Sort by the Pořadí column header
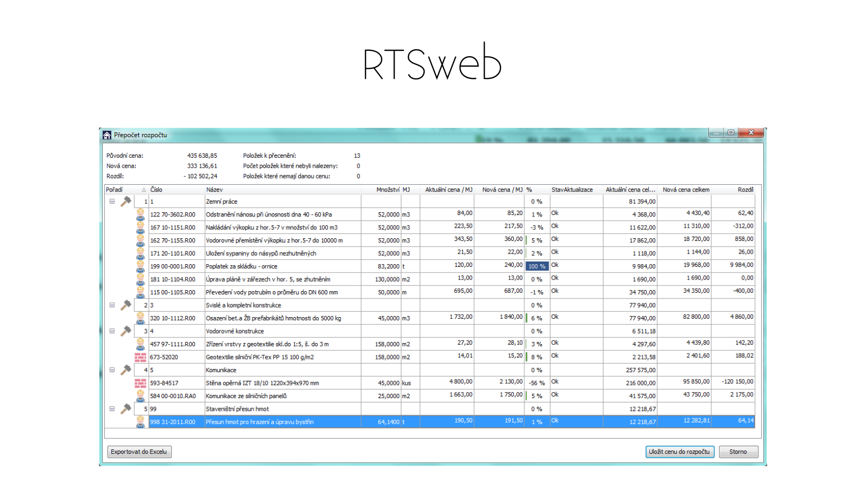 [x=126, y=190]
